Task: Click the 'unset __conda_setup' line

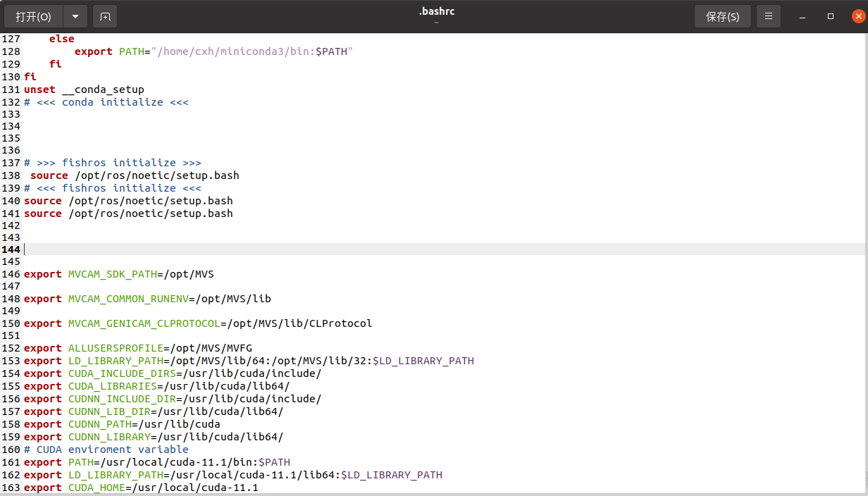Action: [x=84, y=89]
